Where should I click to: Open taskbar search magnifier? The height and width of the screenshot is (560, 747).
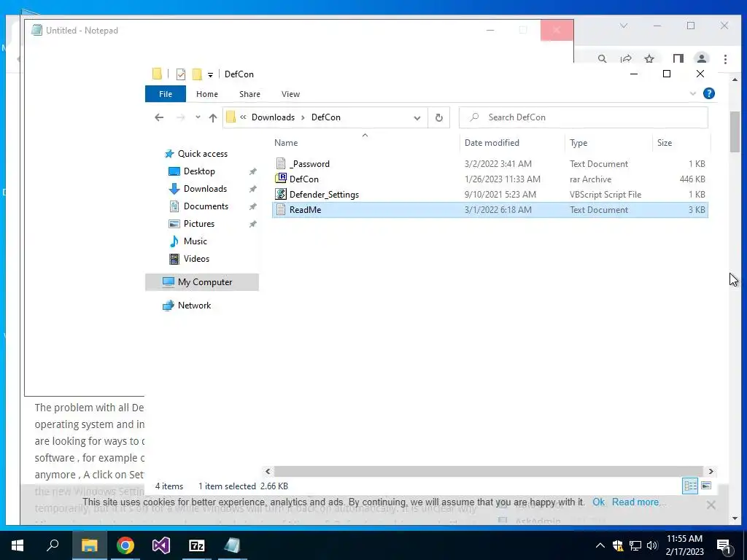[53, 545]
